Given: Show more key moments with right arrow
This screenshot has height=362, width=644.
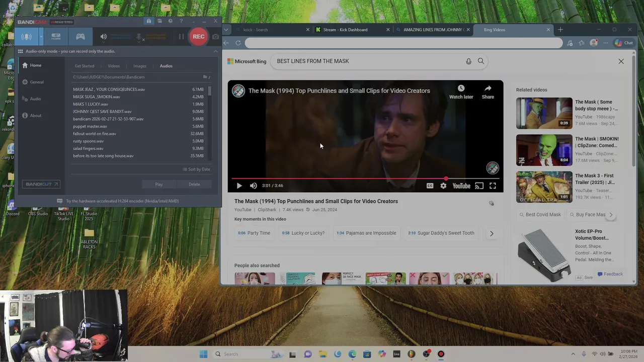Looking at the screenshot, I should 492,233.
